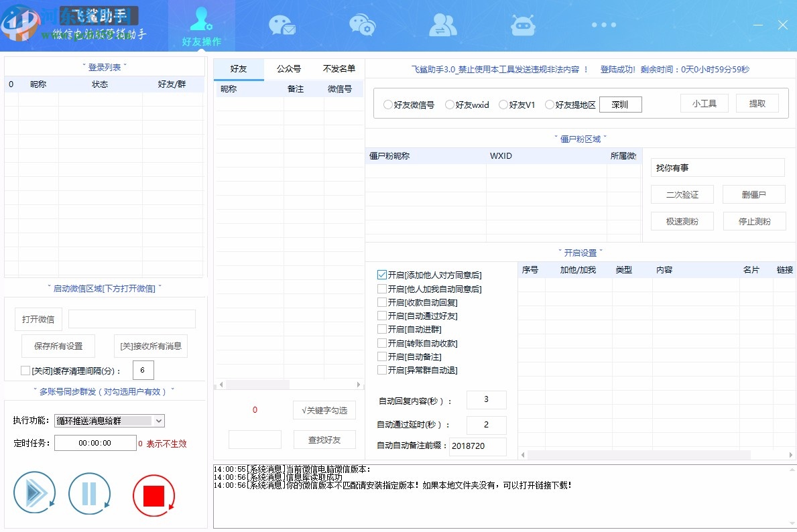
Task: Select the 好友微信号 radio button
Action: [x=388, y=105]
